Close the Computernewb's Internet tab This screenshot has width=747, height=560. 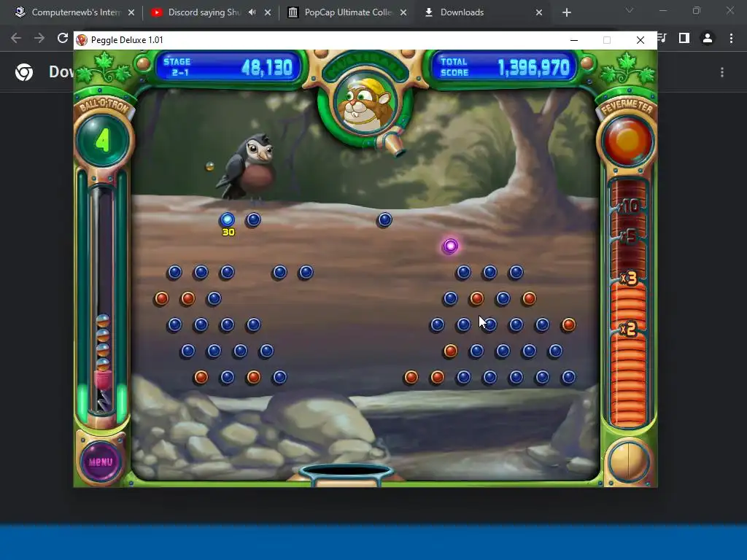coord(131,13)
